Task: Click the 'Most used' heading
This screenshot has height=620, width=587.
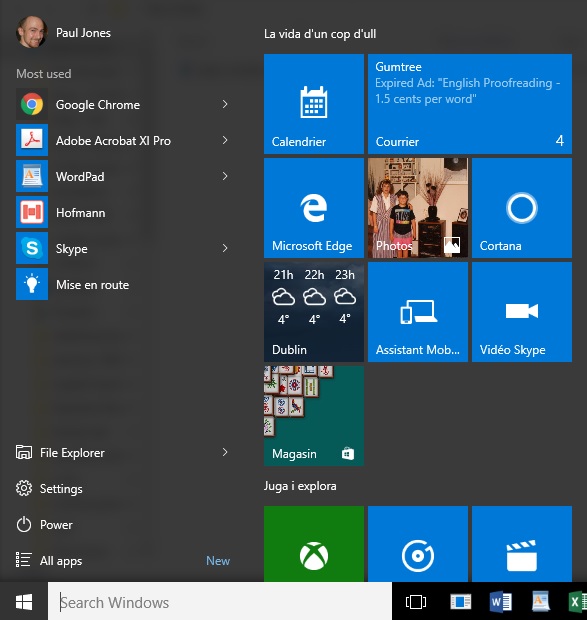Action: (x=44, y=74)
